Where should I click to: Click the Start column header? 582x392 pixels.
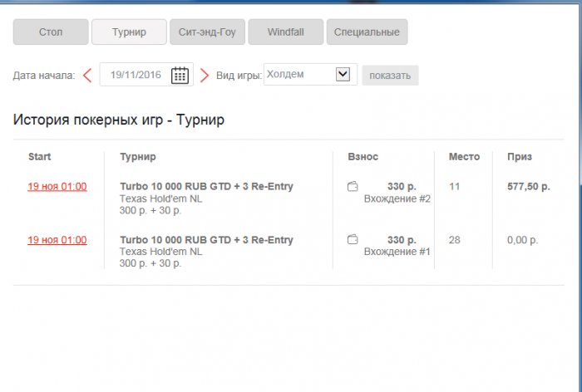pos(39,156)
